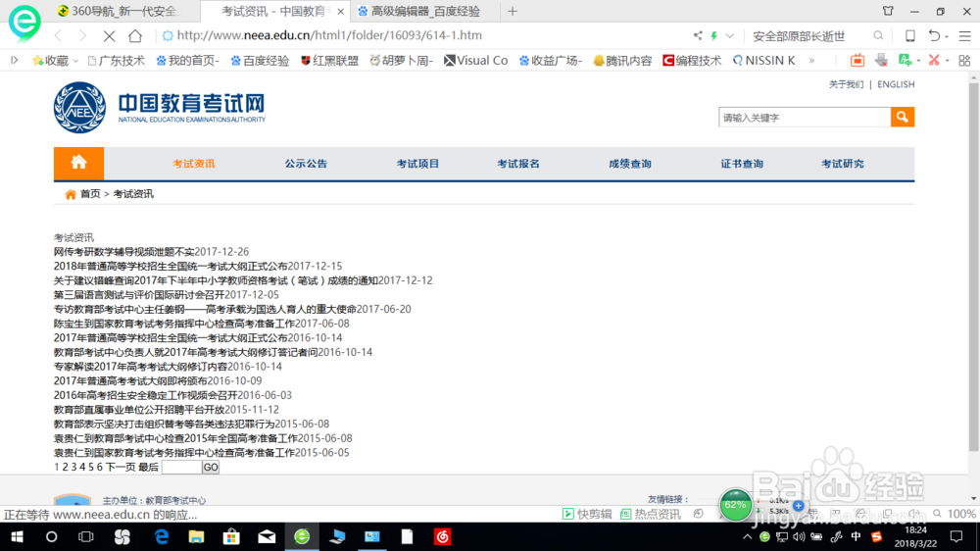Open the extensions grid icon

tap(964, 60)
